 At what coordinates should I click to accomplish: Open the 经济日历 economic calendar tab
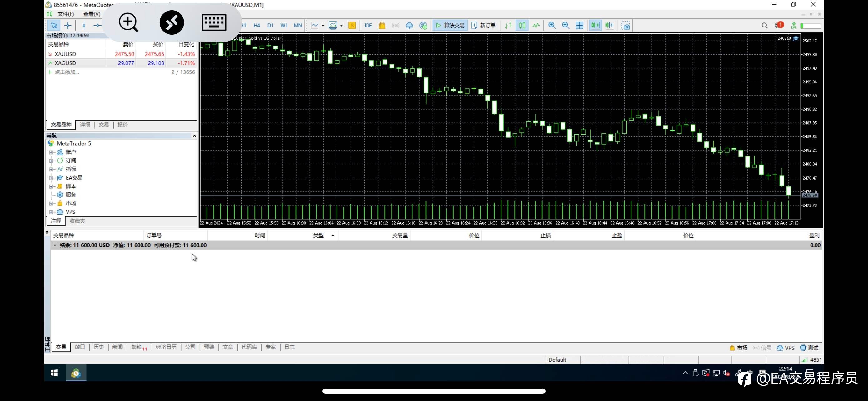(x=166, y=347)
